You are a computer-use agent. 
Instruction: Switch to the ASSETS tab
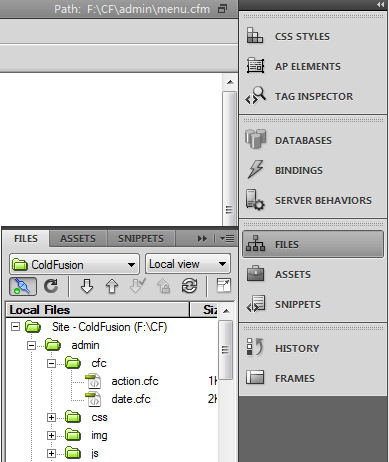78,239
